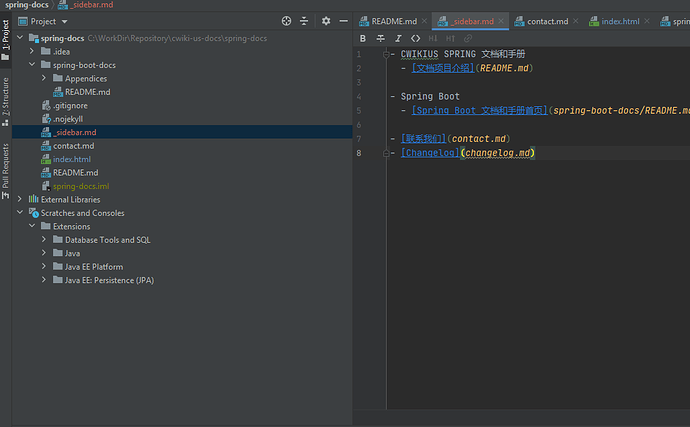
Task: Collapse the spring-boot-docs folder
Action: pyautogui.click(x=32, y=65)
